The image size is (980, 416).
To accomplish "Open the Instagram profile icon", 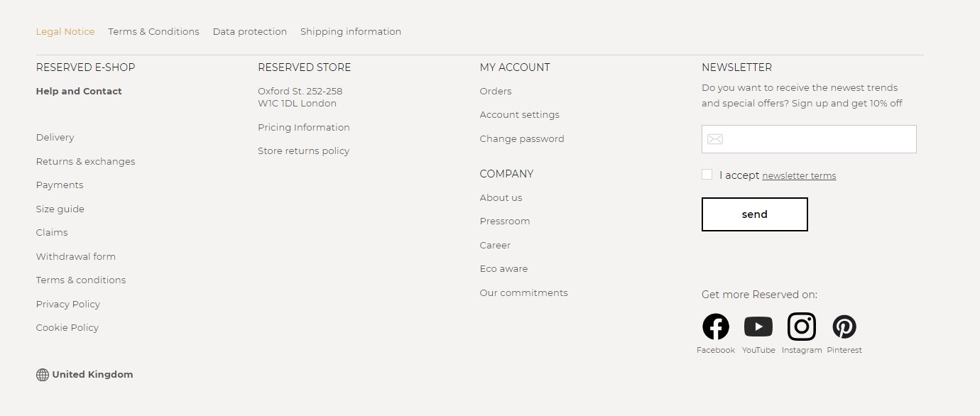I will (802, 326).
